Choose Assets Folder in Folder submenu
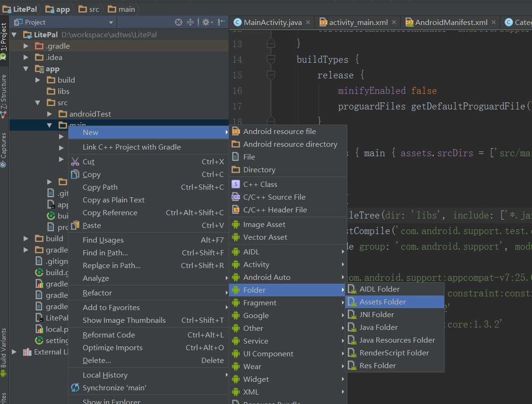This screenshot has width=532, height=404. coord(395,302)
